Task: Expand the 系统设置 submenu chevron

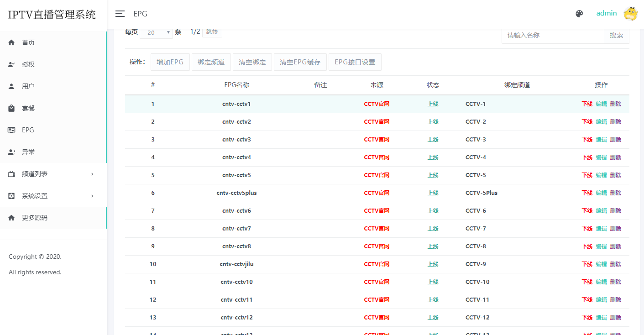Action: [x=92, y=196]
